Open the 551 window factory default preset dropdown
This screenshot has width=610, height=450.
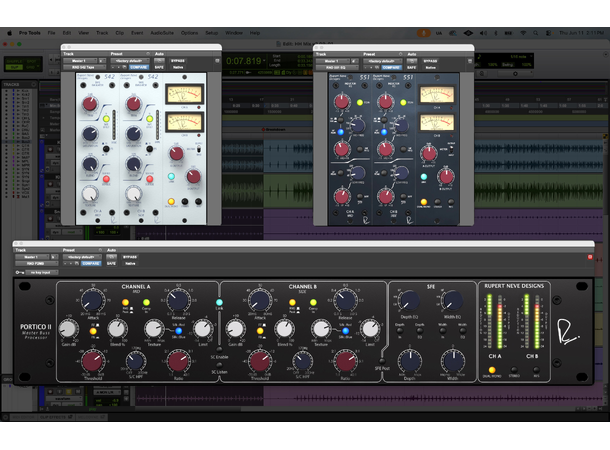coord(382,61)
